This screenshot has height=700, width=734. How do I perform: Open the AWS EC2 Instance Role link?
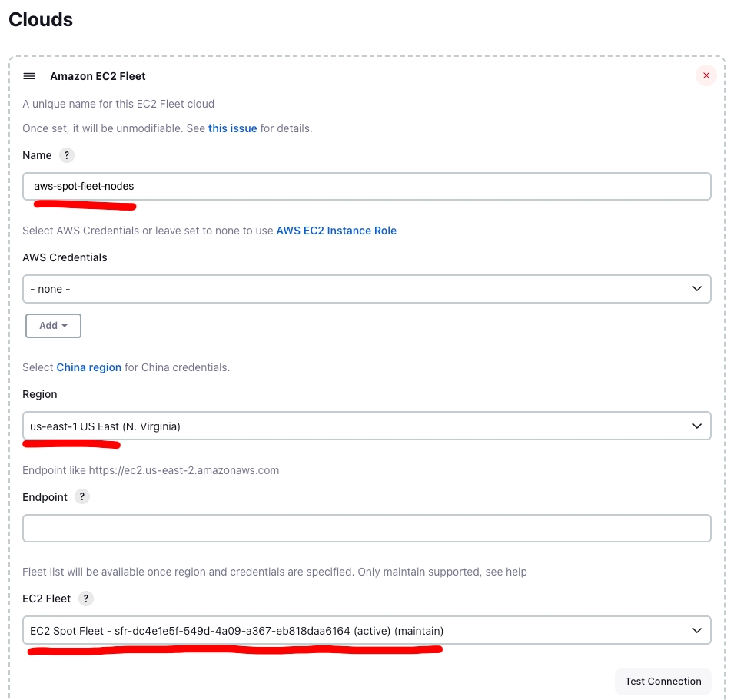tap(336, 231)
